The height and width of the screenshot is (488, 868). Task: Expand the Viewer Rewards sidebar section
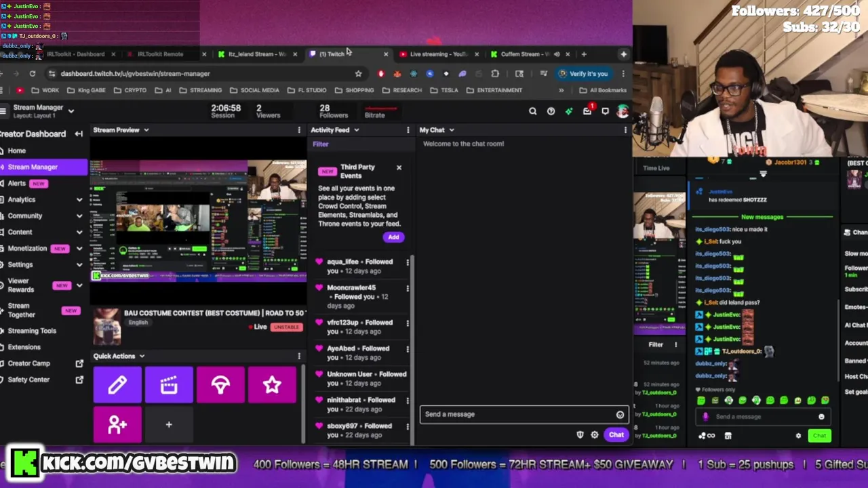[79, 285]
